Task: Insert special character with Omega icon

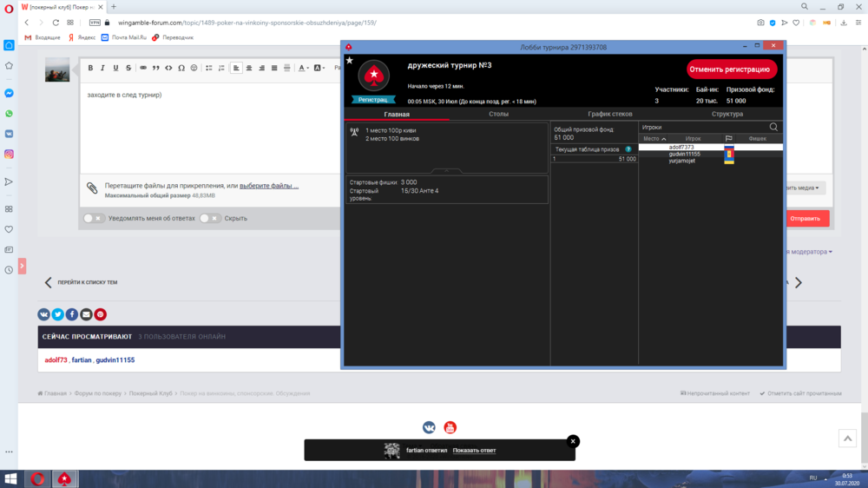Action: click(181, 68)
